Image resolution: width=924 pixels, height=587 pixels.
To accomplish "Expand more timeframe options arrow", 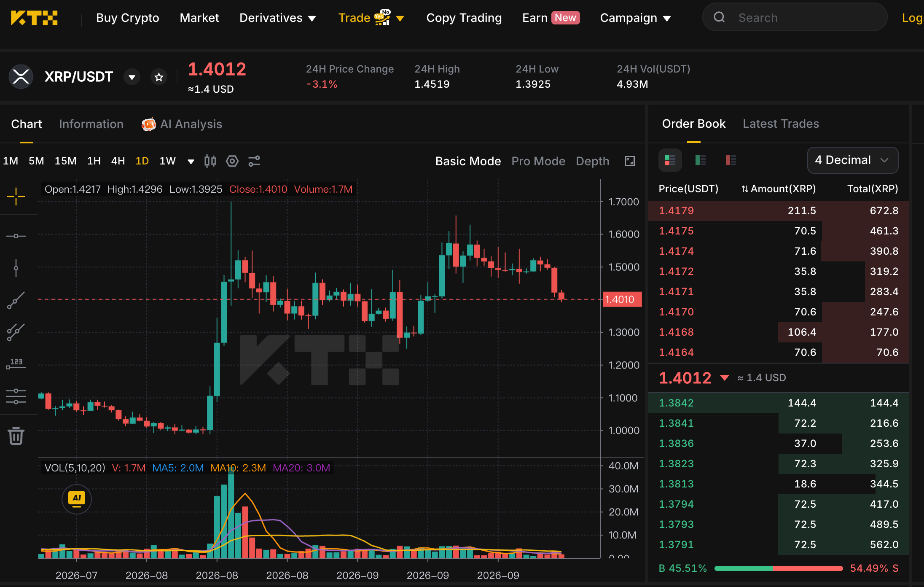I will point(191,162).
